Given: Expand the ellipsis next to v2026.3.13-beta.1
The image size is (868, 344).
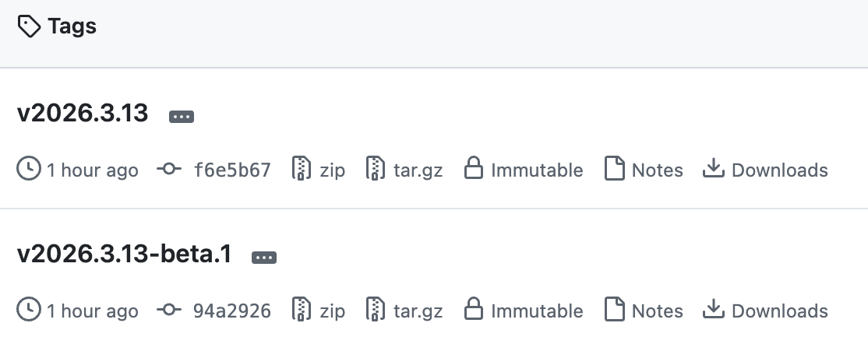Looking at the screenshot, I should 265,257.
